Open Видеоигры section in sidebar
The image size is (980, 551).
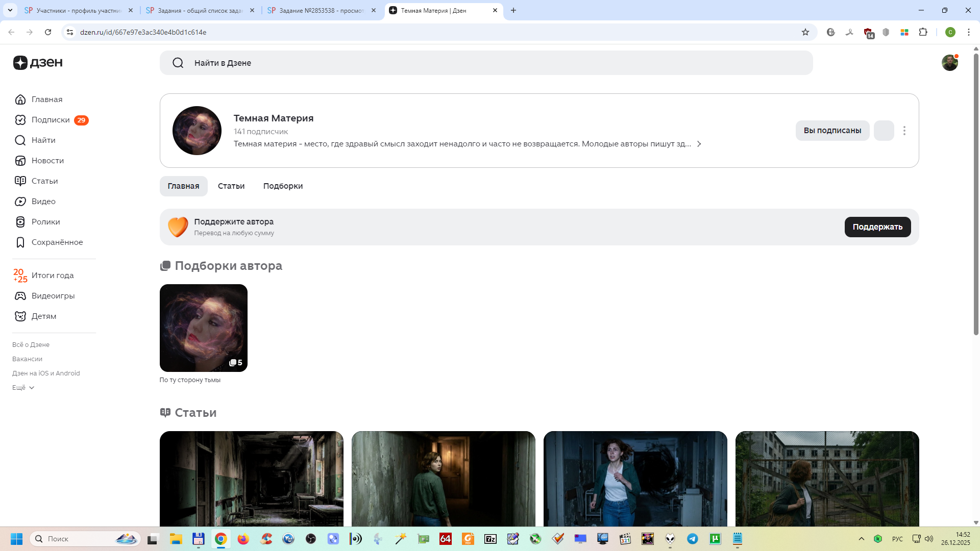[x=53, y=296]
